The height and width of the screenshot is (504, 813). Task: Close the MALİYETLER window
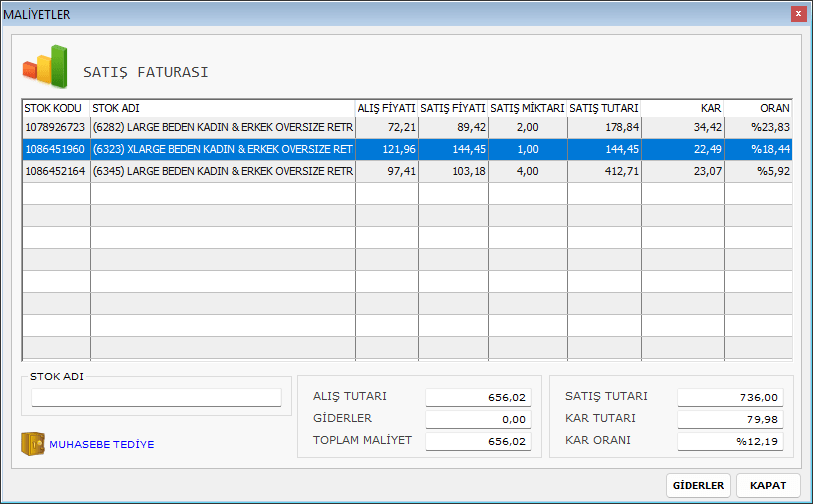[798, 14]
